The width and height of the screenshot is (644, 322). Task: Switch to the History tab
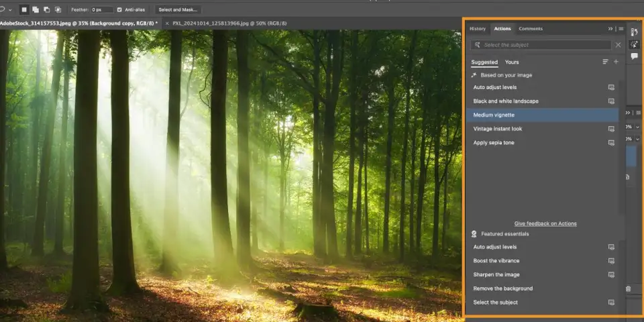point(478,29)
